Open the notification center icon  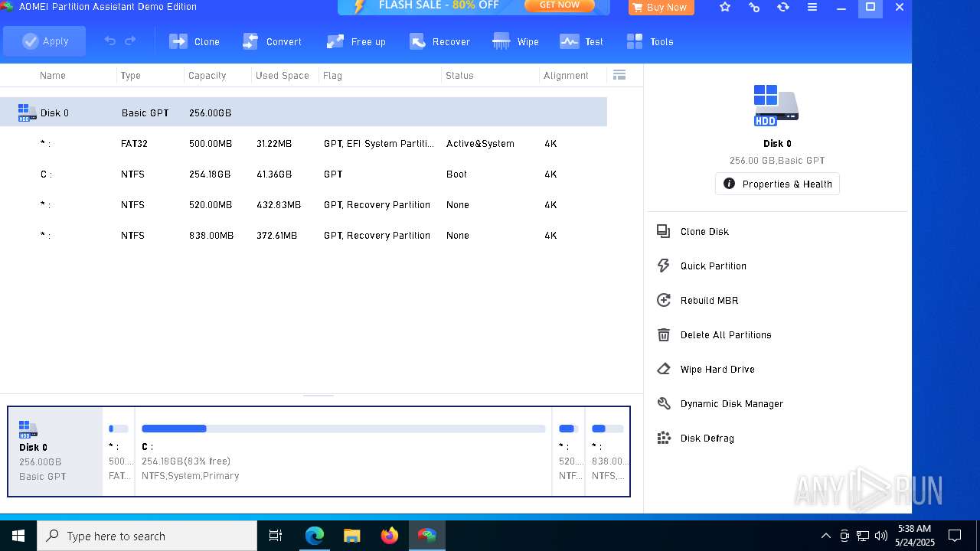click(955, 536)
